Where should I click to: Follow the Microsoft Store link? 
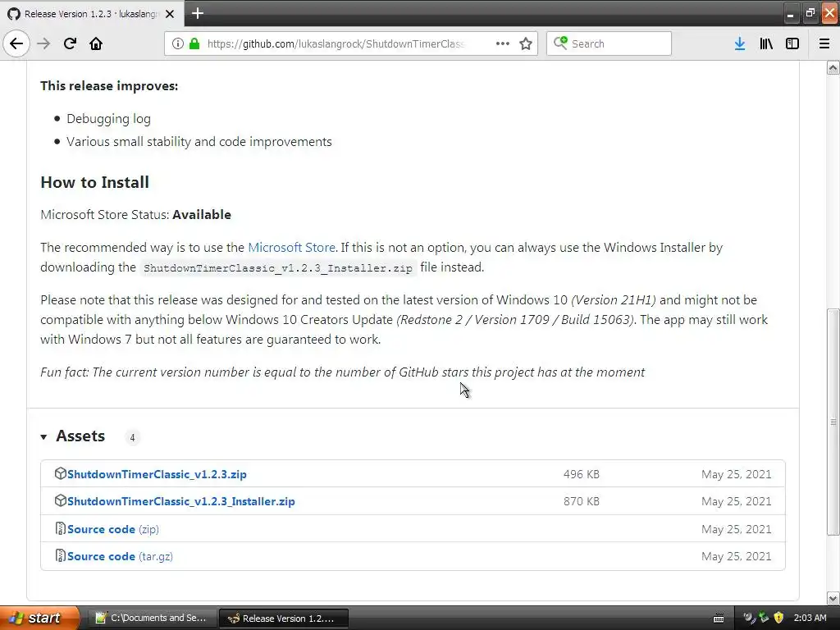tap(291, 248)
